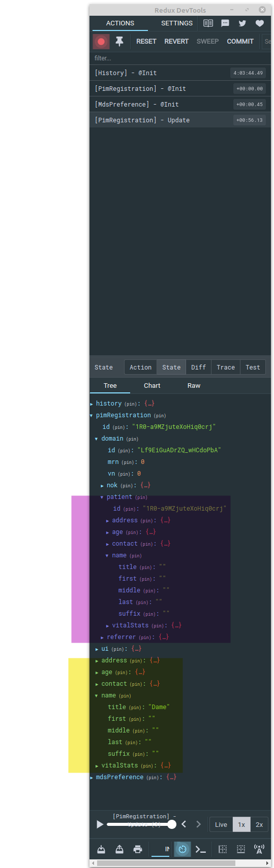This screenshot has height=868, width=274.
Task: Switch to the SETTINGS tab
Action: [177, 23]
